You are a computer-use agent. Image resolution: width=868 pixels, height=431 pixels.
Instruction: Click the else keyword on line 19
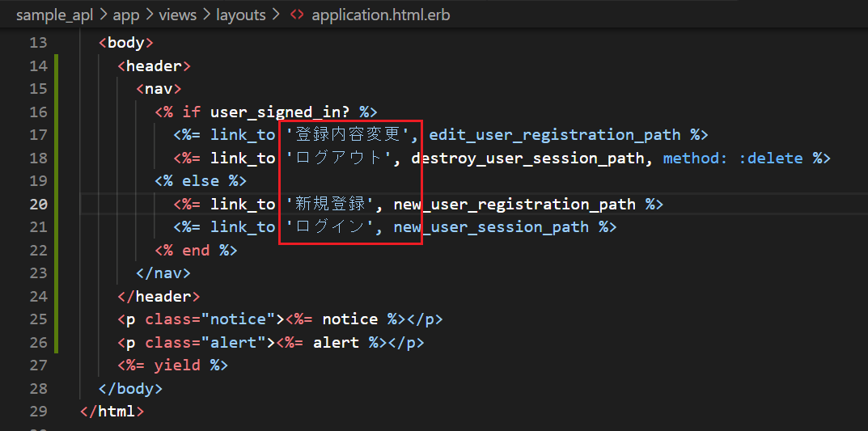[x=201, y=181]
